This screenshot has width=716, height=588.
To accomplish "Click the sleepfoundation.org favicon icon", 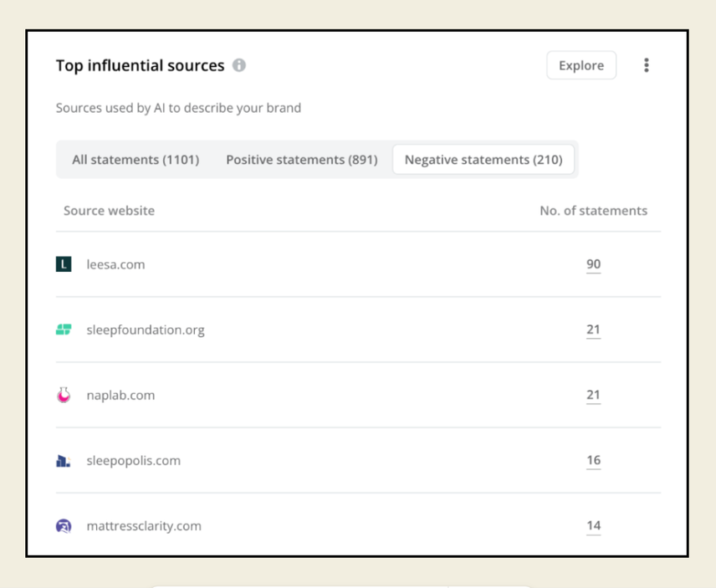I will tap(64, 330).
